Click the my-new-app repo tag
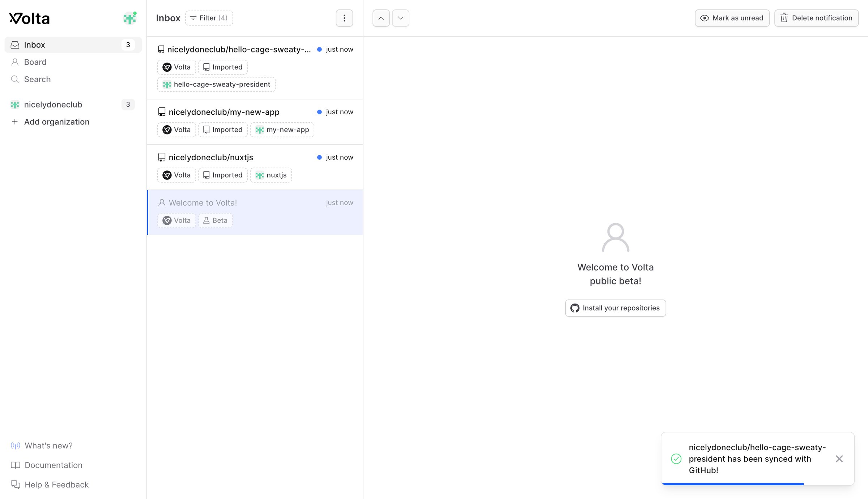Screen dimensions: 868x499 click(x=282, y=130)
